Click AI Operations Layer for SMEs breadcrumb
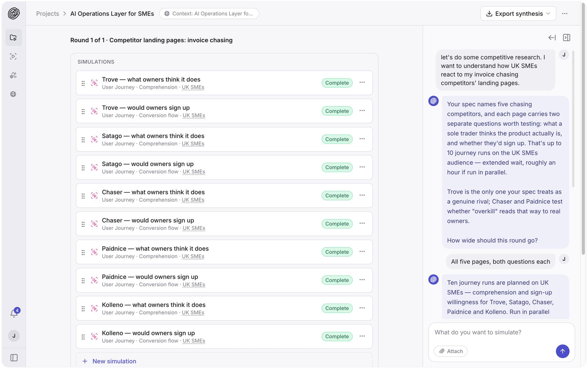588x369 pixels. pyautogui.click(x=112, y=14)
